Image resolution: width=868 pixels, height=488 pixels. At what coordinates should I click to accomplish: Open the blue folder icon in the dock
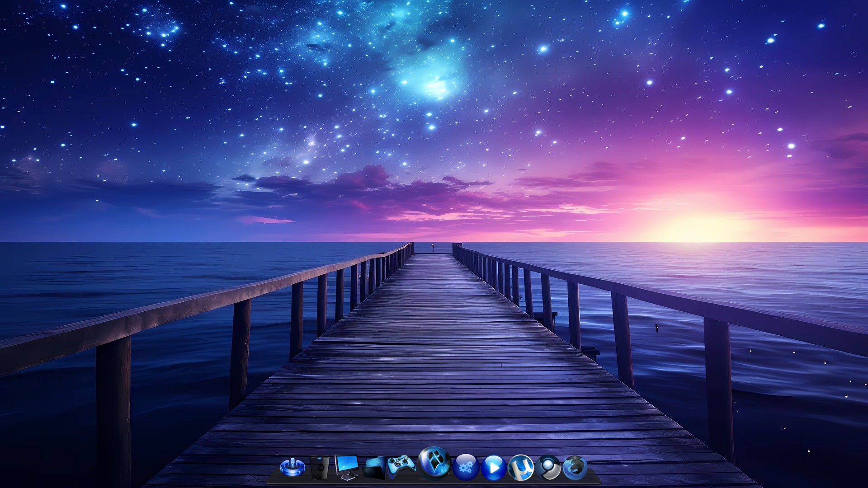(x=374, y=468)
